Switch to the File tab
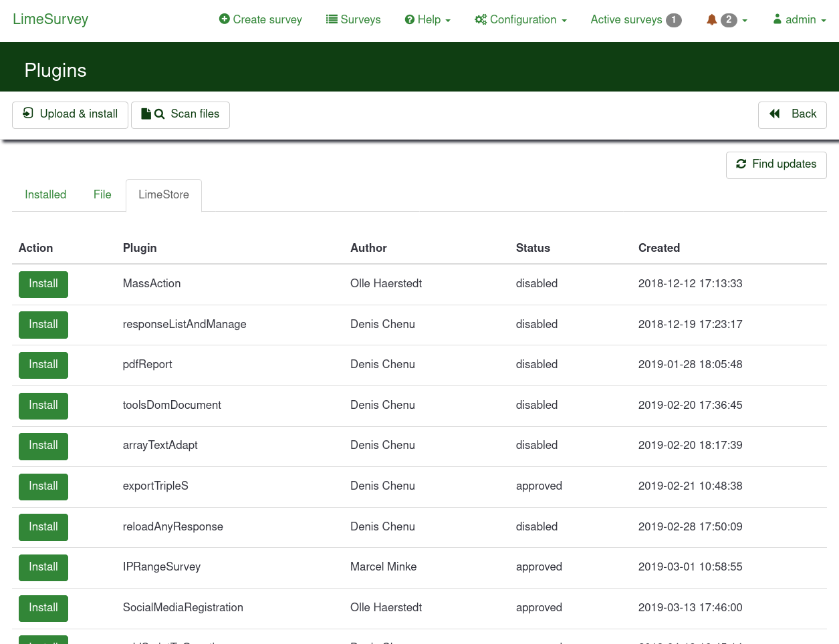The width and height of the screenshot is (839, 644). point(102,194)
